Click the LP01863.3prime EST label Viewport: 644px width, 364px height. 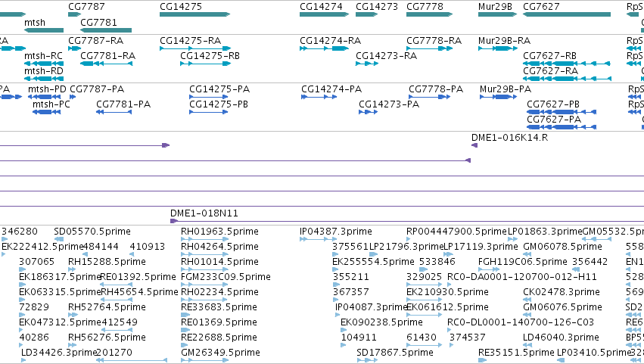click(x=545, y=232)
